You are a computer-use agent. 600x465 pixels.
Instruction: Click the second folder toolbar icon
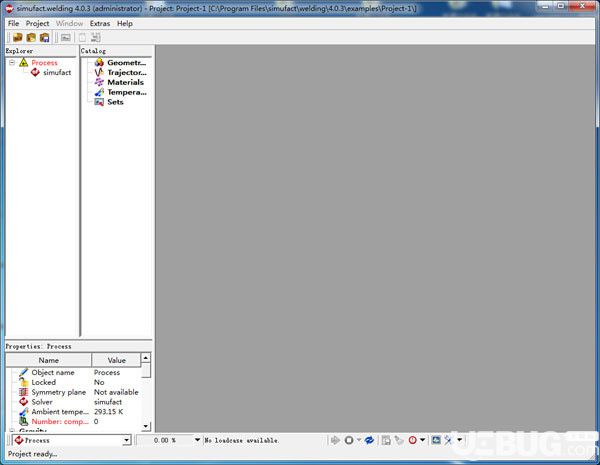31,38
